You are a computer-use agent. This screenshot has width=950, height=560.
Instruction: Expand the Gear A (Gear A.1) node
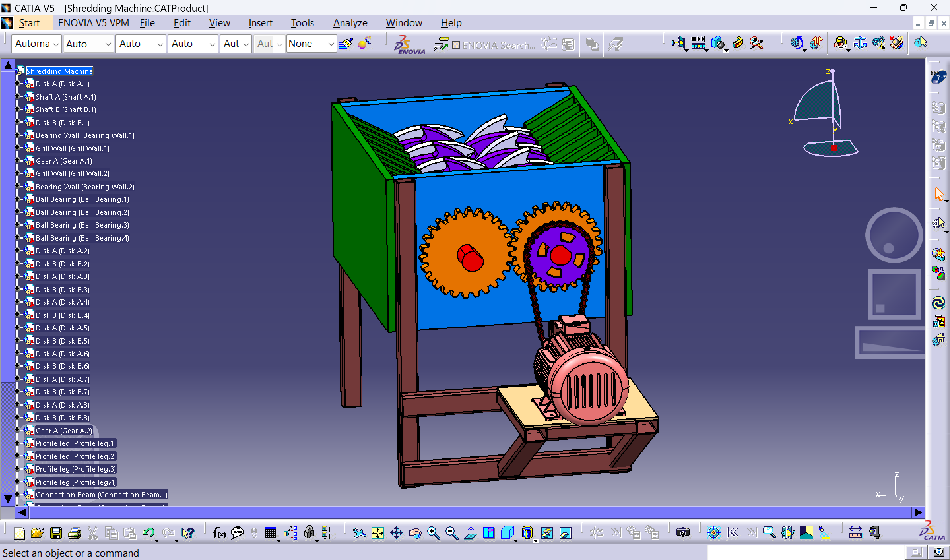coord(17,160)
